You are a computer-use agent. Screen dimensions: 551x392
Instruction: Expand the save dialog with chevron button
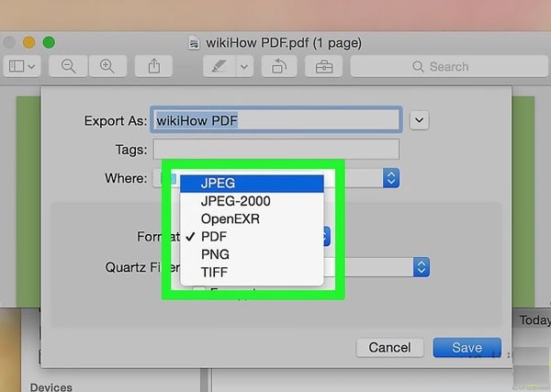click(420, 119)
